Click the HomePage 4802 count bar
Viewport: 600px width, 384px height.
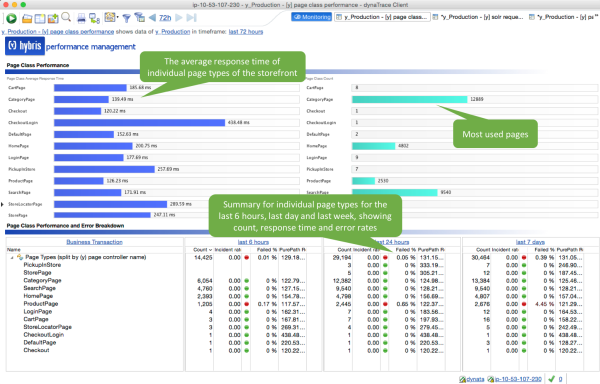point(373,146)
